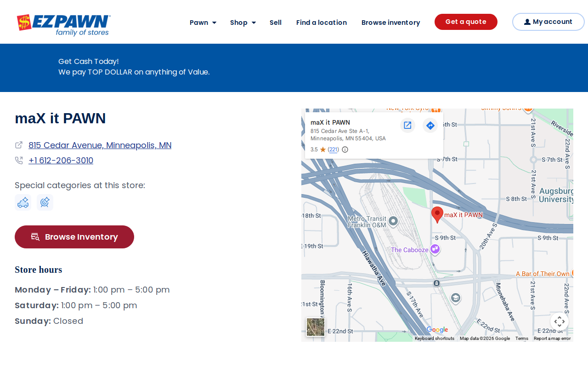Click the Google logo on the map
Image resolution: width=588 pixels, height=368 pixels.
coord(437,329)
